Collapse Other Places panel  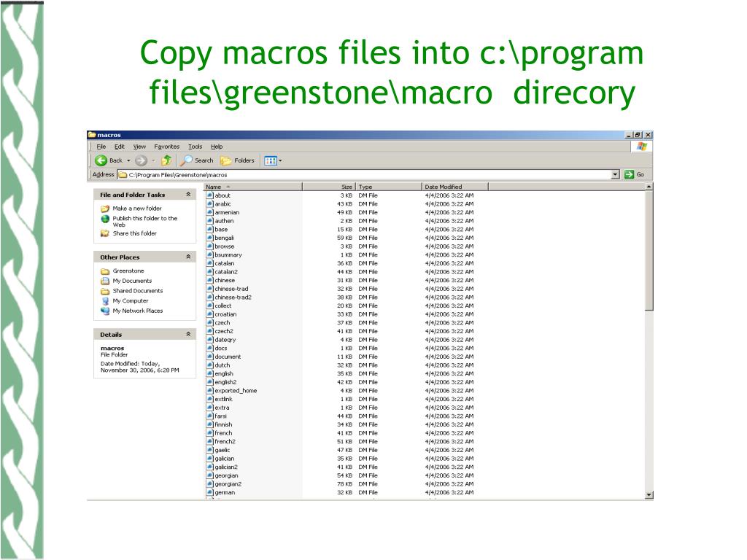point(188,257)
